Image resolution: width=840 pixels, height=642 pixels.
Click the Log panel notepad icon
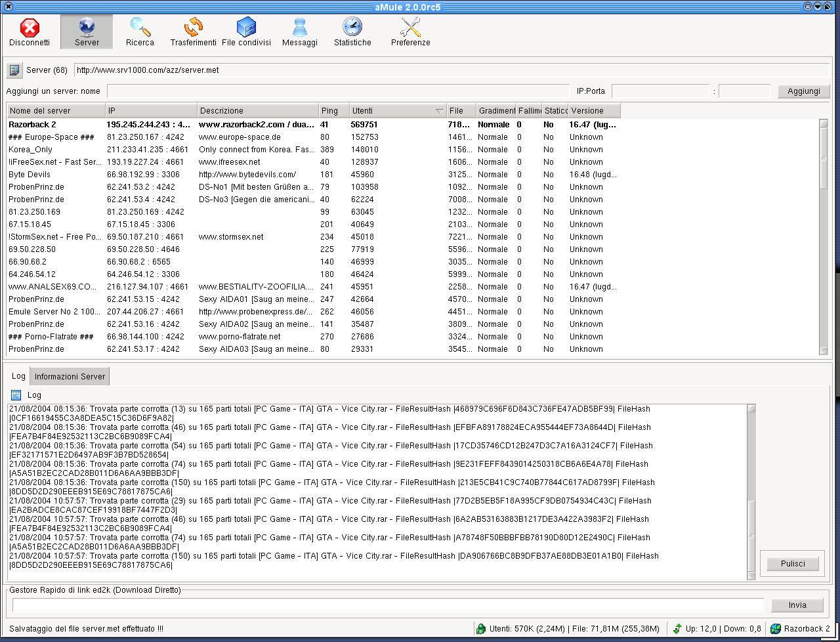pos(16,395)
